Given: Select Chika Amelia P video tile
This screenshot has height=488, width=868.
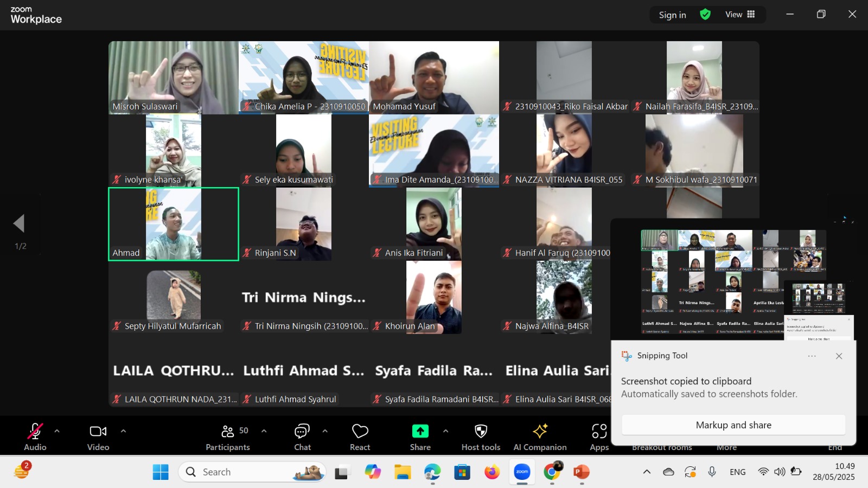Looking at the screenshot, I should click(304, 78).
